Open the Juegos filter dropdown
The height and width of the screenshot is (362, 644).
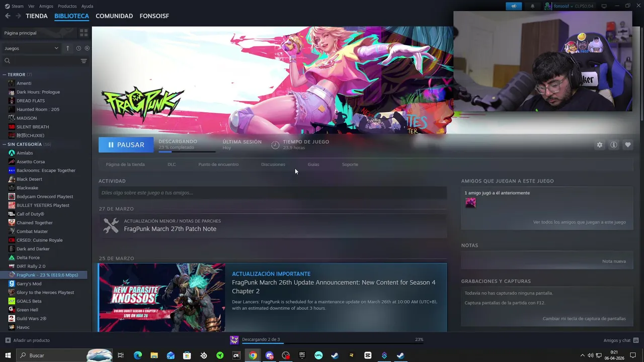pos(31,48)
